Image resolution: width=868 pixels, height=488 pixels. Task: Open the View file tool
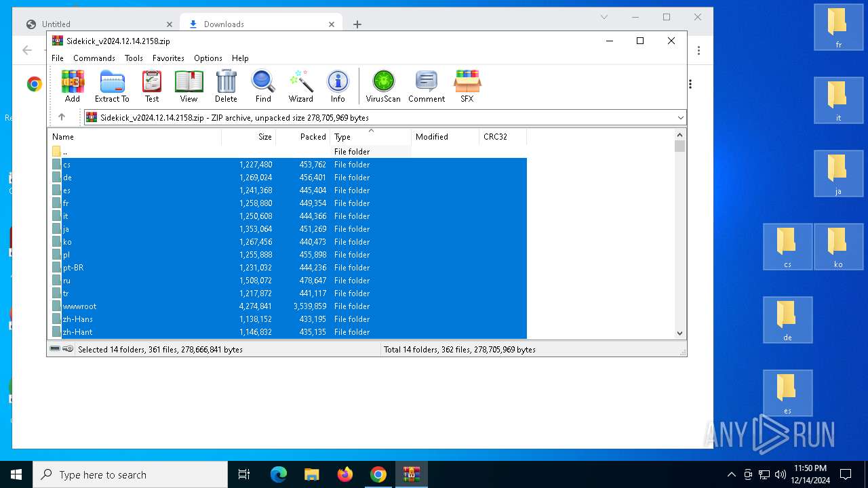coord(189,86)
